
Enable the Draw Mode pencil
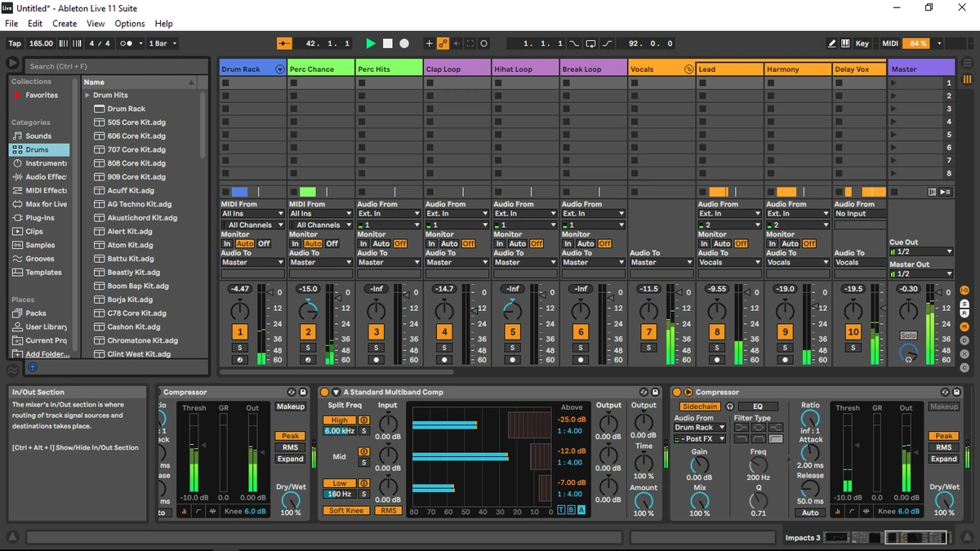point(833,43)
